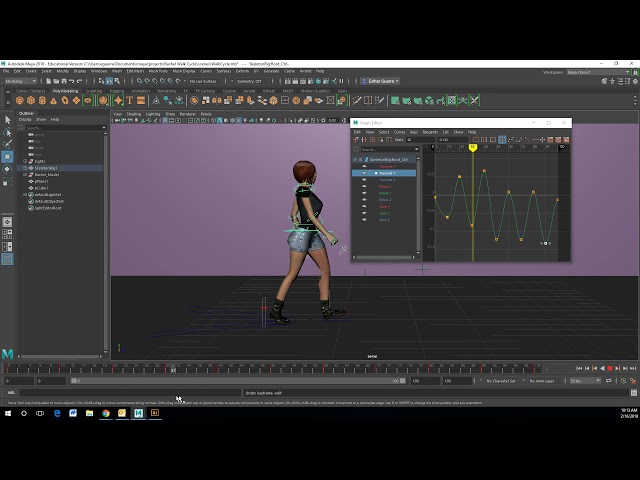Toggle visibility eye for Translate Y curve
This screenshot has width=640, height=480.
[x=364, y=173]
